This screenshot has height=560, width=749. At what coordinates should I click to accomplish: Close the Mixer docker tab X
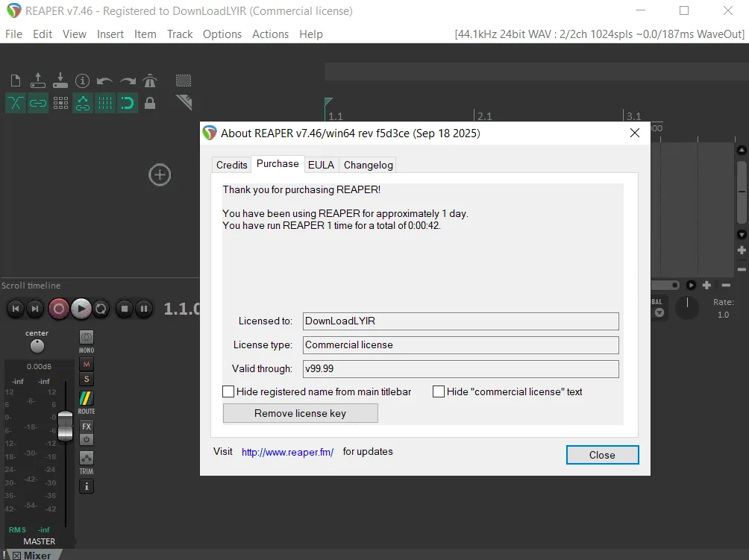click(16, 556)
